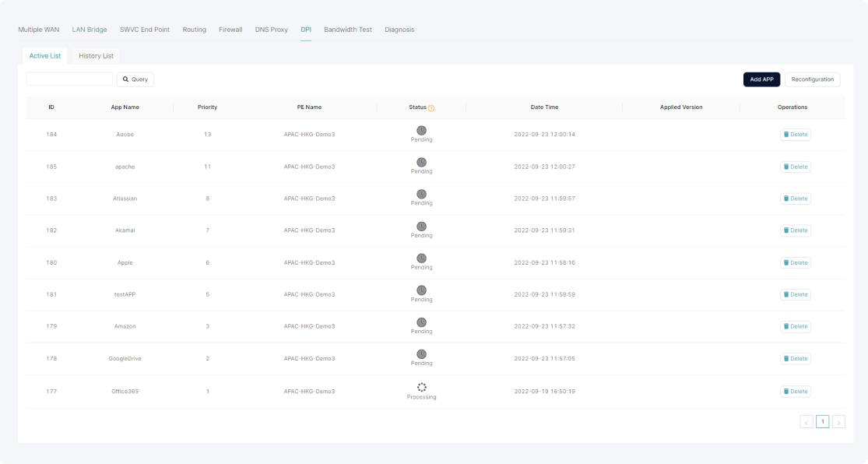Screen dimensions: 868x464
Task: Open the Firewall tab
Action: pos(230,30)
